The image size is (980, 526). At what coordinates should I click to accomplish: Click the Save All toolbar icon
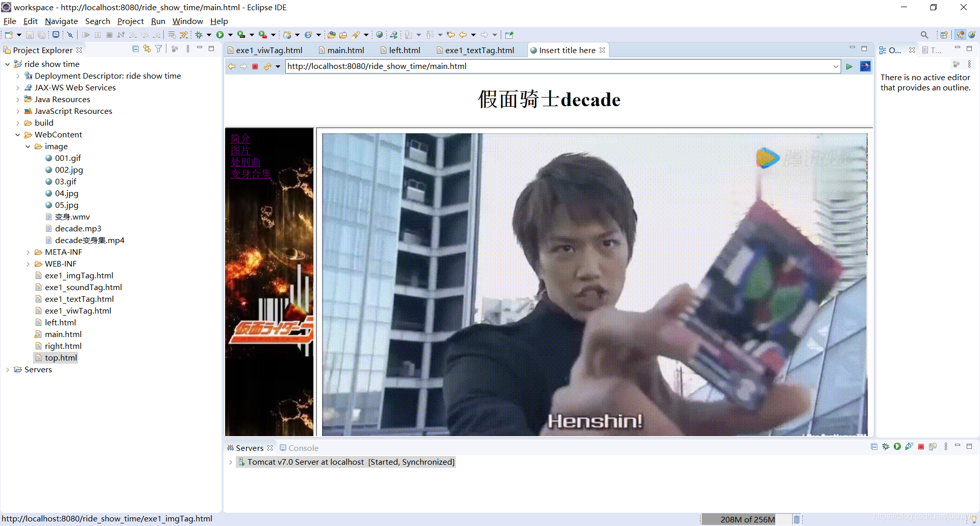42,35
